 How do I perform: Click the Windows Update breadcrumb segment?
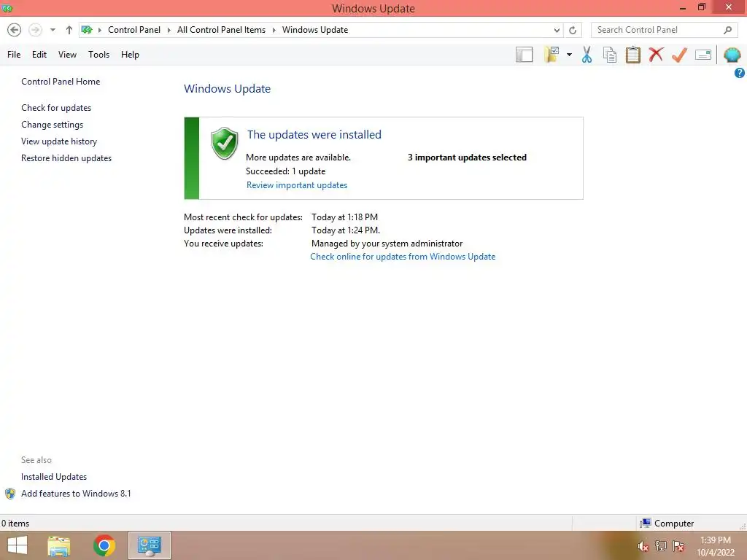pyautogui.click(x=315, y=30)
